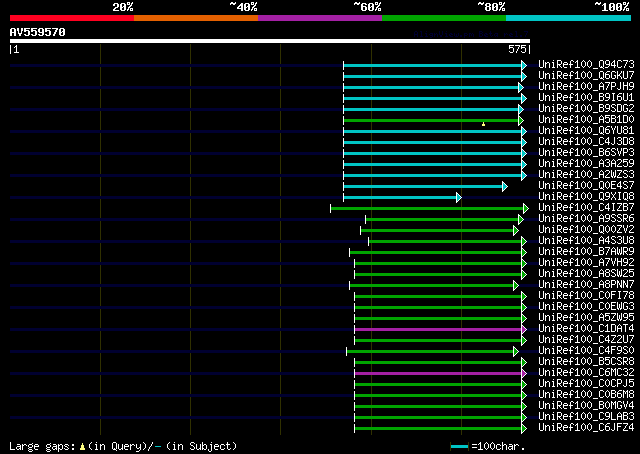Click the UniRef100_B7AWR9 label

tap(587, 252)
